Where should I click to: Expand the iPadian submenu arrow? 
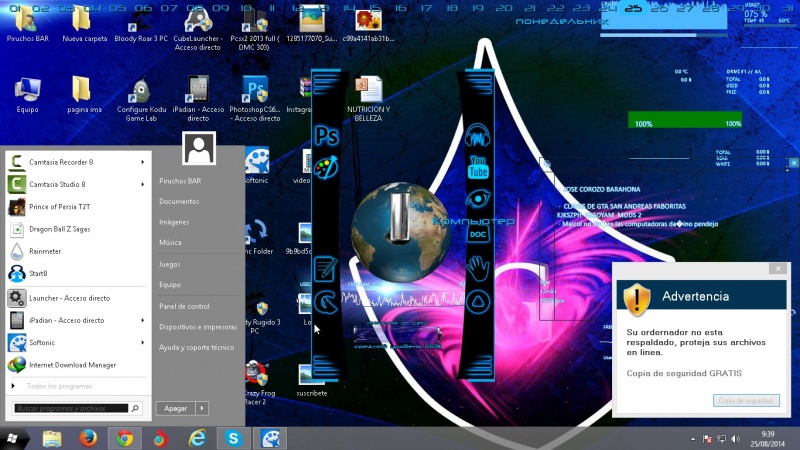click(142, 320)
